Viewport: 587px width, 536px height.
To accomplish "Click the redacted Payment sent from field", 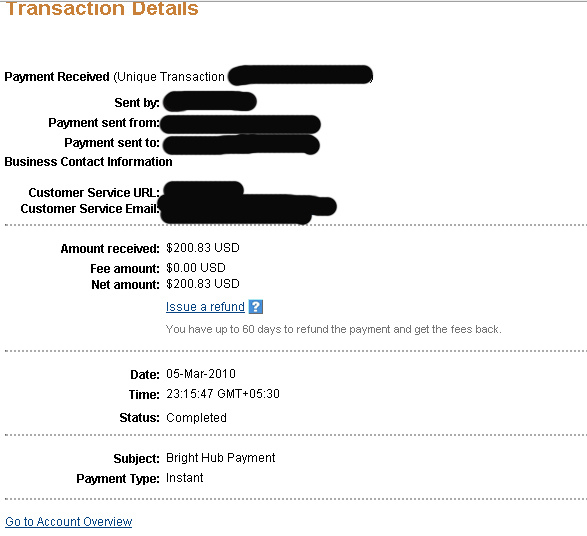I will coord(240,124).
